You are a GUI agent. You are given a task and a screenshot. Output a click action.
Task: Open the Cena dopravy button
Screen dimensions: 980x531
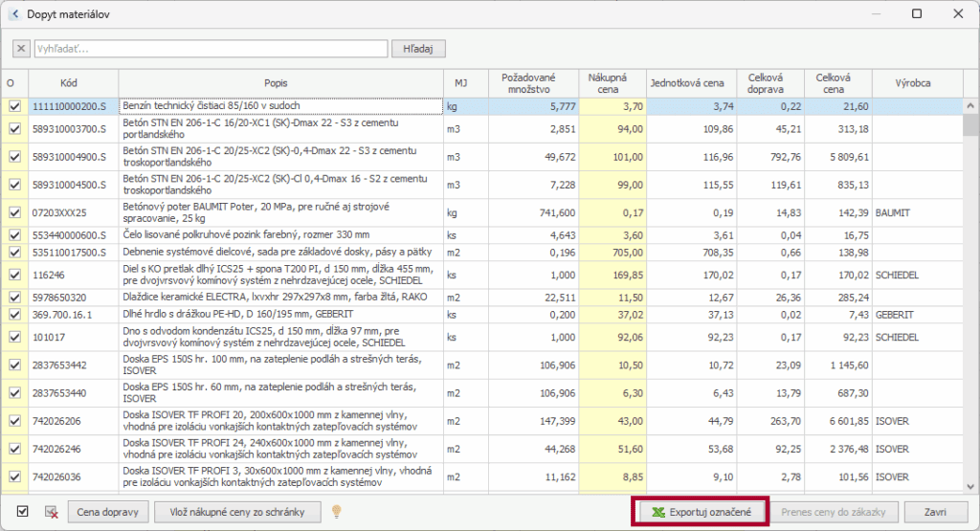pyautogui.click(x=108, y=512)
